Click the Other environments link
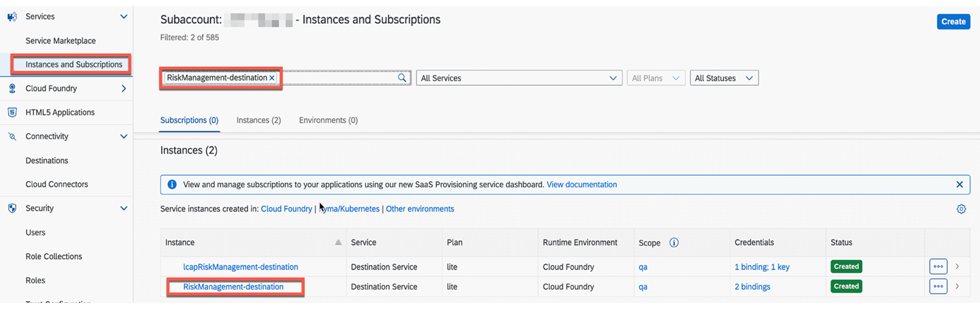Viewport: 980px width, 309px height. coord(420,209)
